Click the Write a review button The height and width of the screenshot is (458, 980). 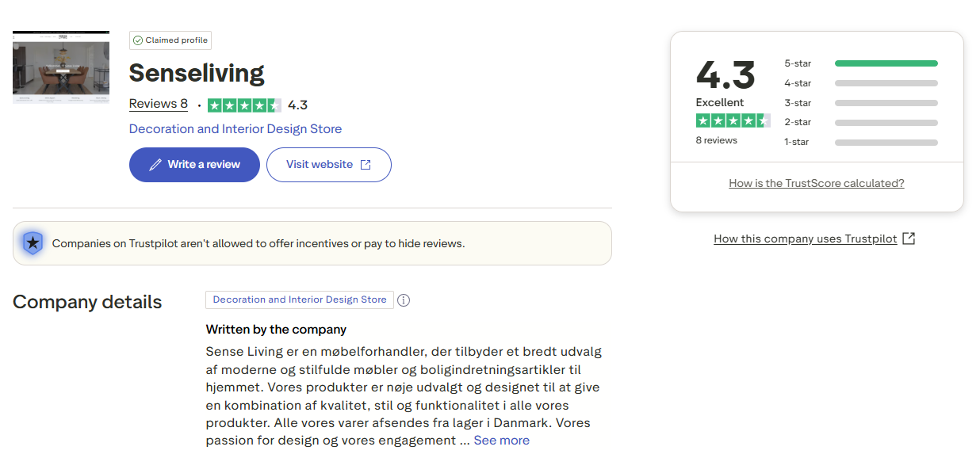coord(194,165)
